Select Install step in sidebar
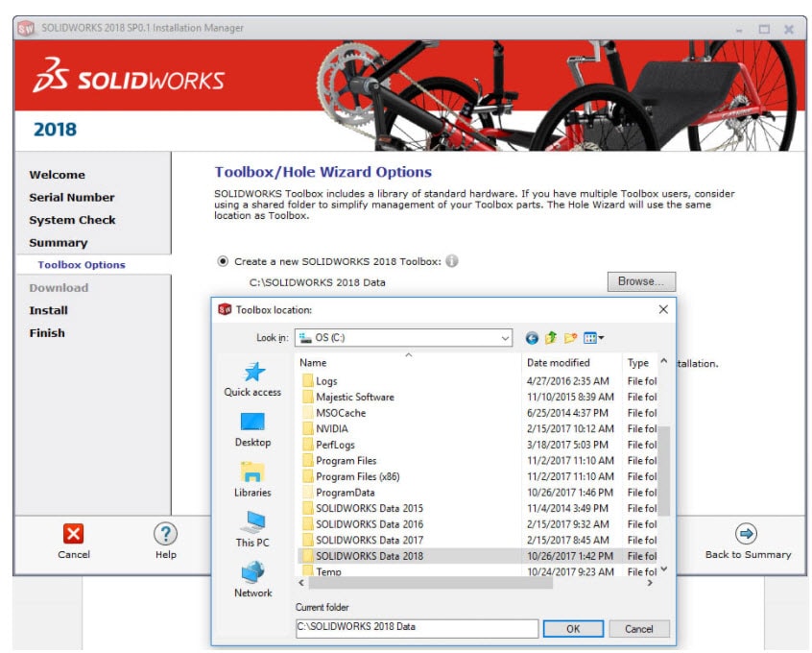 (x=49, y=310)
